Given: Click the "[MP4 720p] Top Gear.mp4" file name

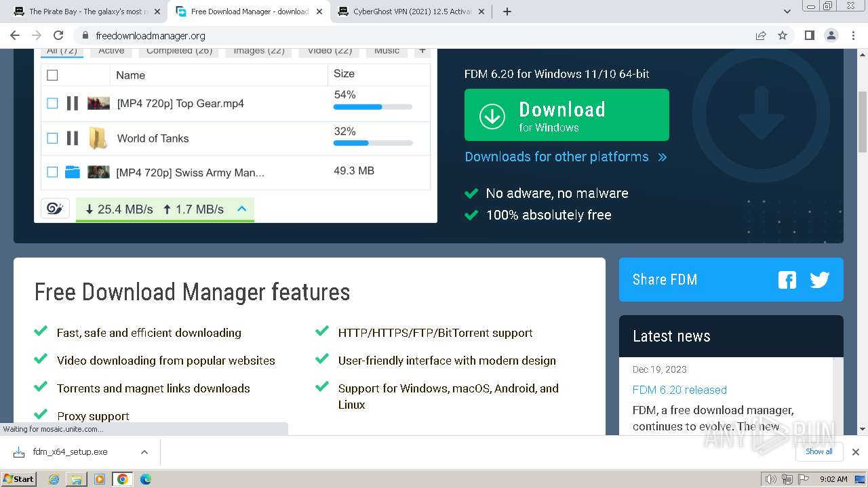Looking at the screenshot, I should point(180,104).
